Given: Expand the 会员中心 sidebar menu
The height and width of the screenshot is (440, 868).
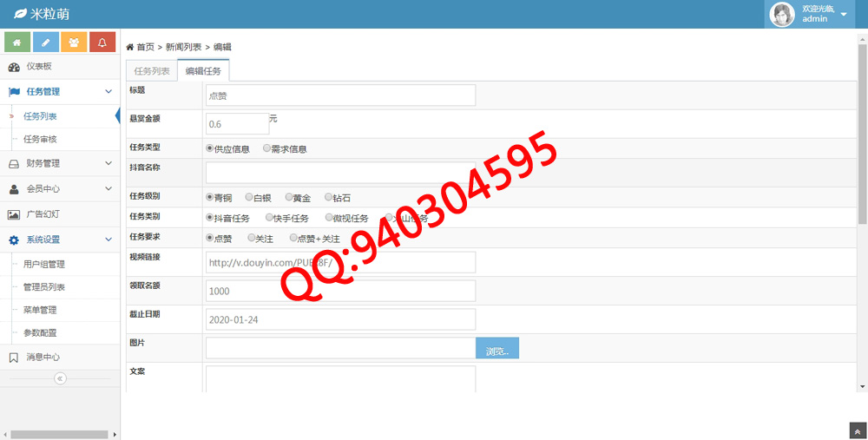Looking at the screenshot, I should click(x=60, y=188).
